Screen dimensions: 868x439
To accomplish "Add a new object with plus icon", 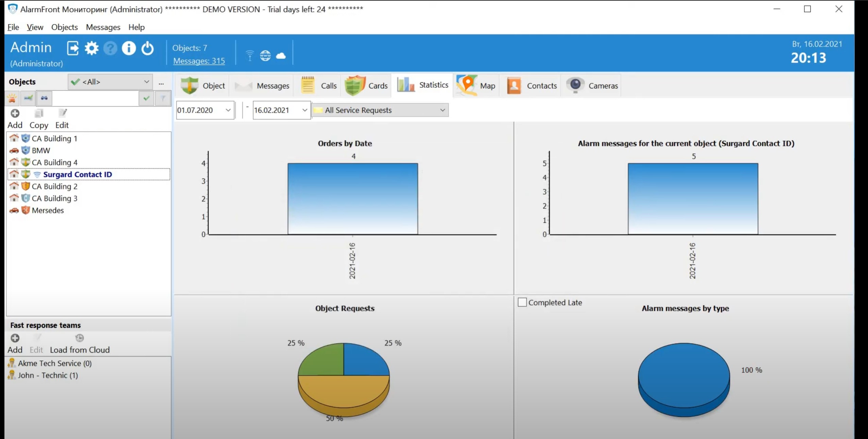I will point(15,119).
